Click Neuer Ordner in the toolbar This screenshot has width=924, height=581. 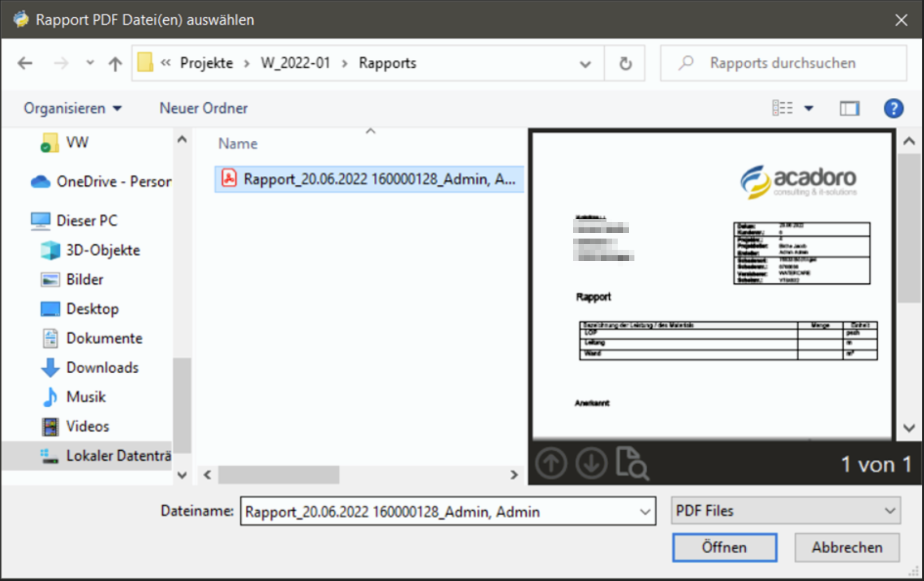click(x=203, y=108)
